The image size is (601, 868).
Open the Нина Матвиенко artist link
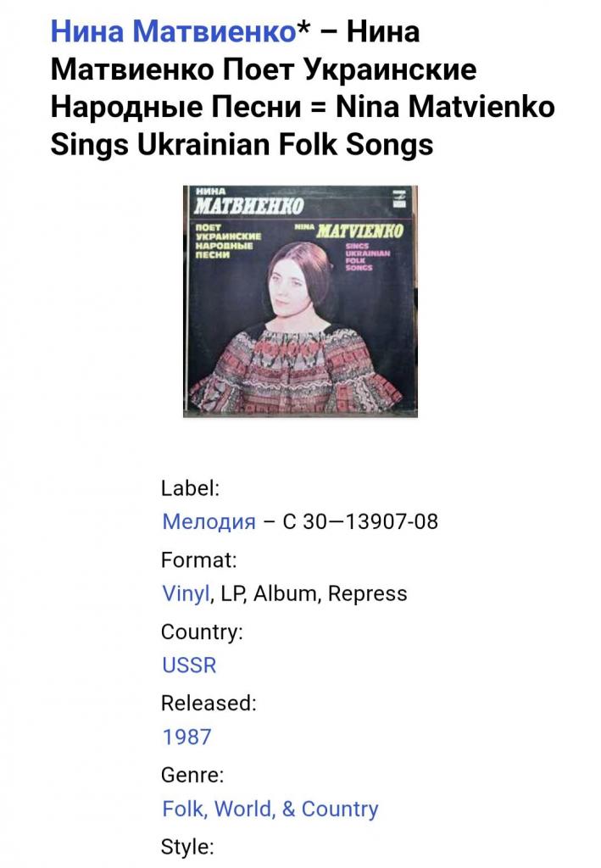click(174, 31)
